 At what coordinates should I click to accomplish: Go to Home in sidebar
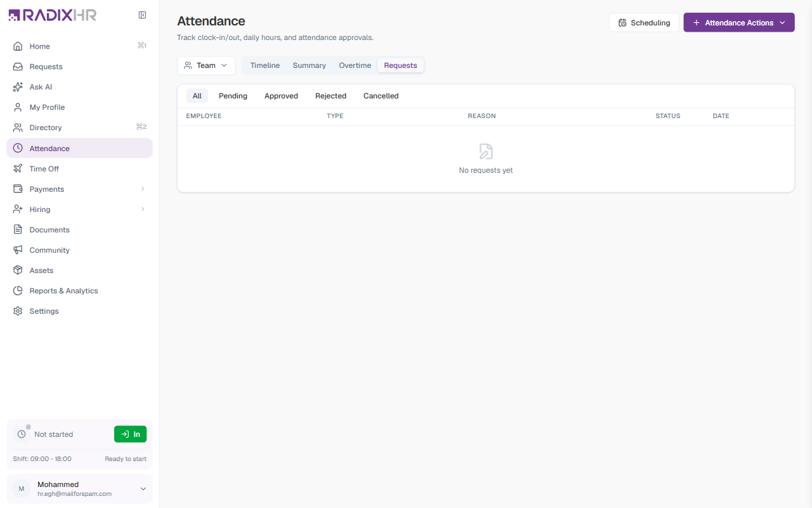79,46
